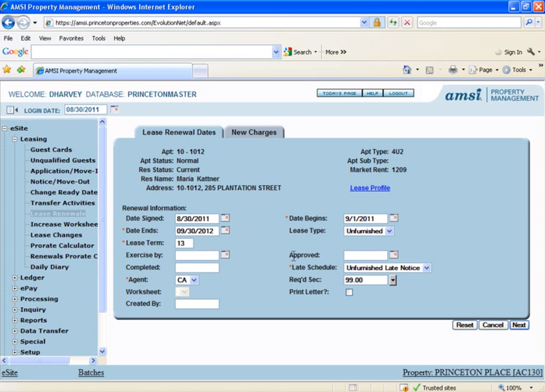Switch to the New Charges tab
545x392 pixels.
click(x=254, y=133)
